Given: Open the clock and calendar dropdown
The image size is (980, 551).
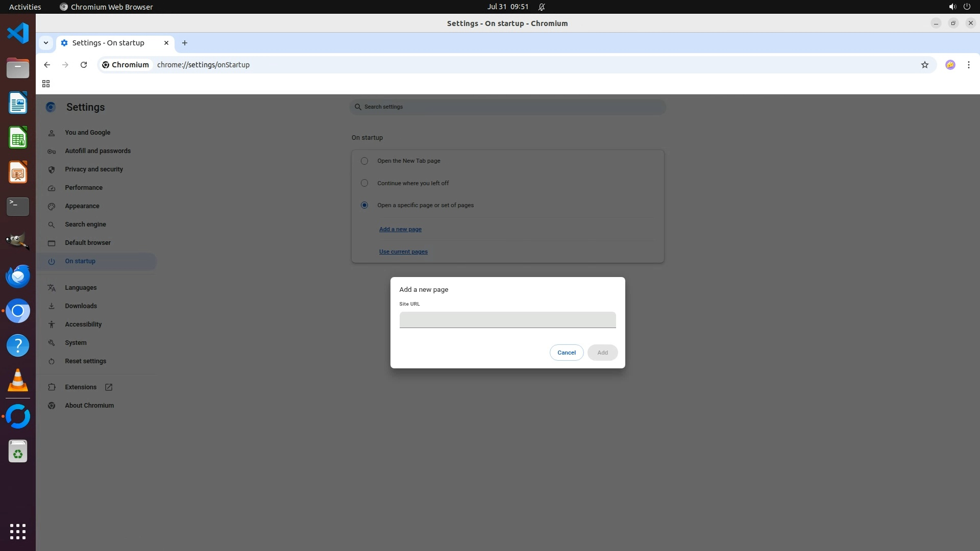Looking at the screenshot, I should [507, 7].
